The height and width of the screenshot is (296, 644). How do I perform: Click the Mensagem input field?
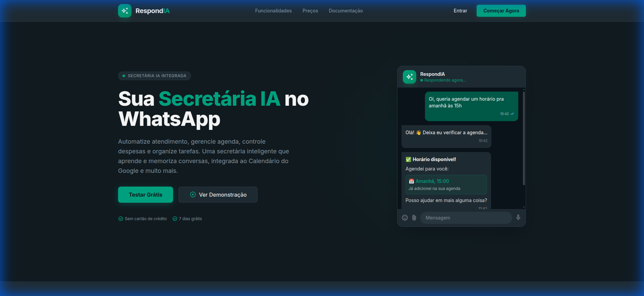pyautogui.click(x=466, y=218)
